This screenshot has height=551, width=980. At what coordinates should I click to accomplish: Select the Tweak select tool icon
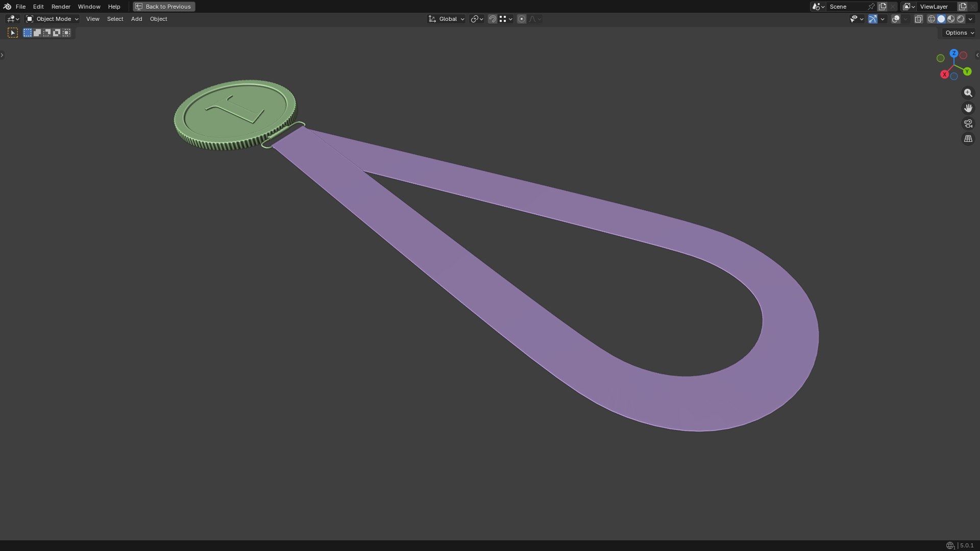pyautogui.click(x=13, y=33)
